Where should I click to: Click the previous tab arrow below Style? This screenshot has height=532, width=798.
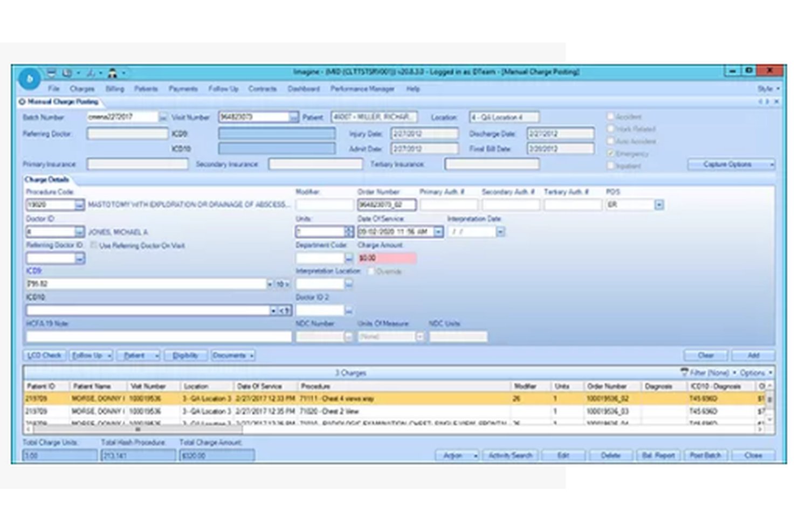point(761,101)
